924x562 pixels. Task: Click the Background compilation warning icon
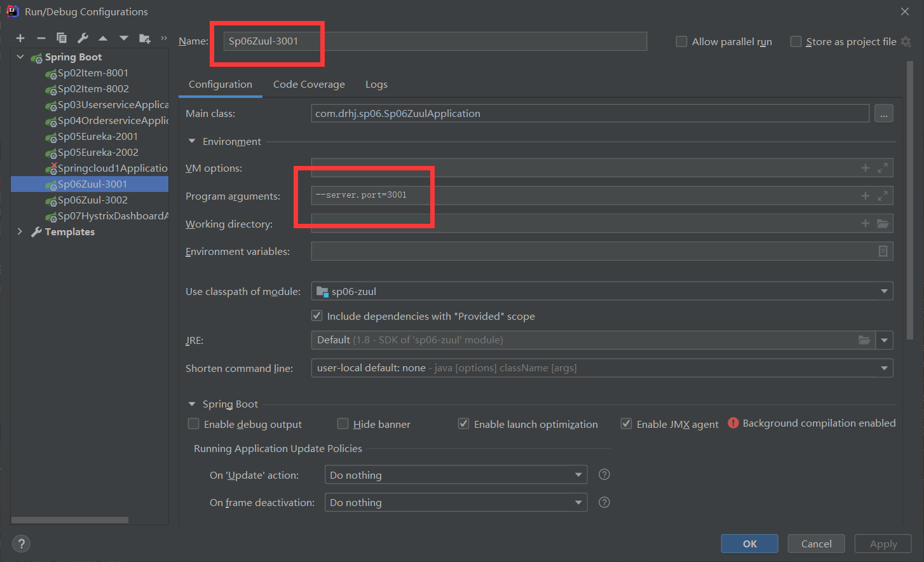pos(733,423)
